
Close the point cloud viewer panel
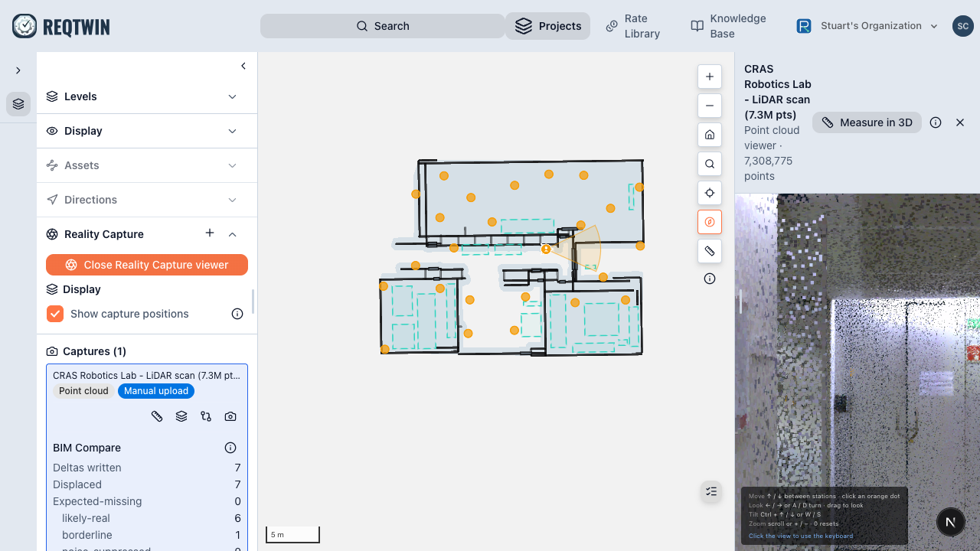tap(960, 122)
